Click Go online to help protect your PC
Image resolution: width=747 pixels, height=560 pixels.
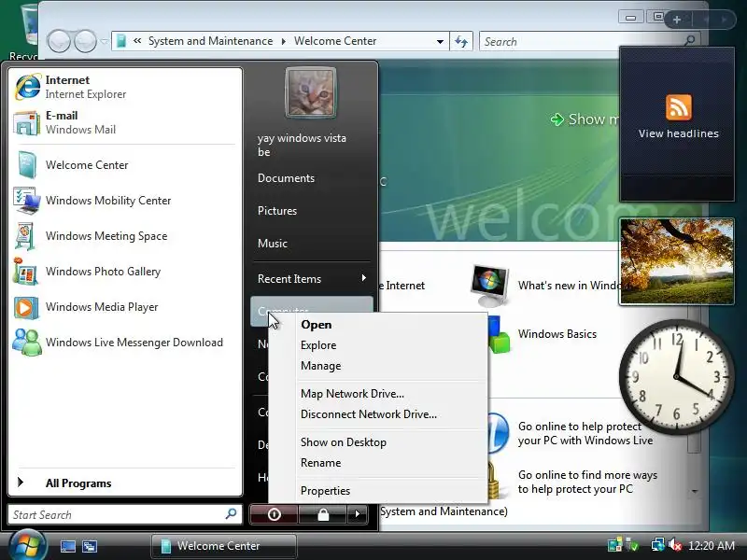coord(585,433)
